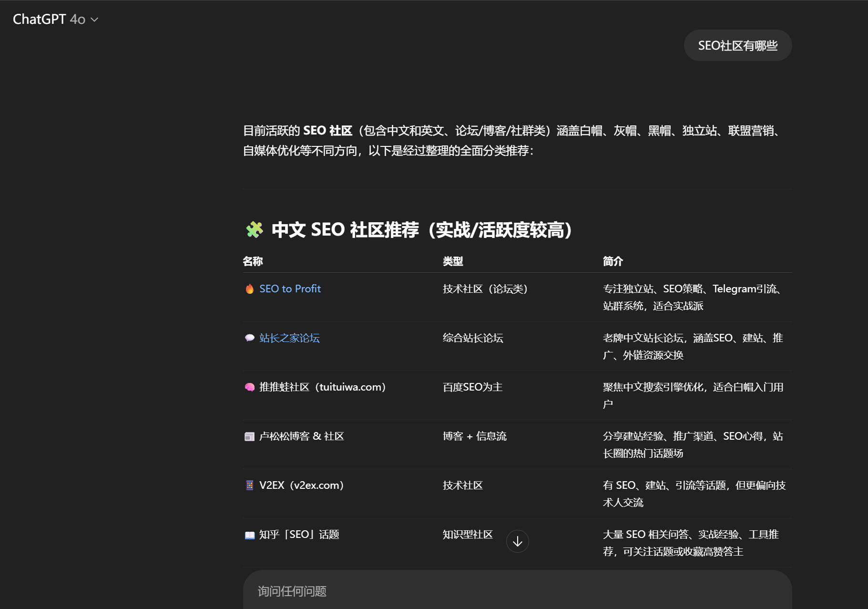Click the description starting '大量 SEO 相关问答'

coord(691,543)
